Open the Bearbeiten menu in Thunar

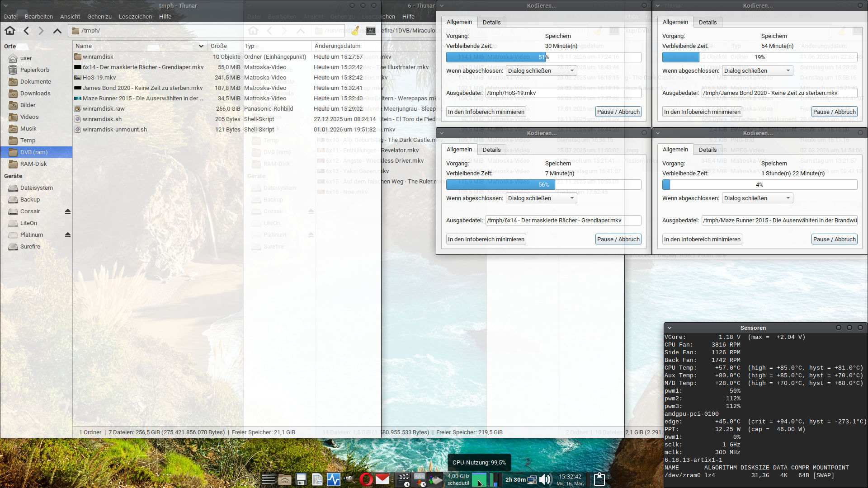(x=39, y=16)
